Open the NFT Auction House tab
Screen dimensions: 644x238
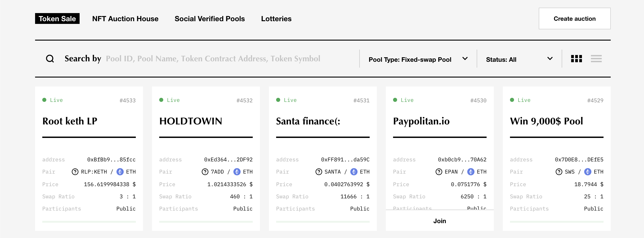125,19
